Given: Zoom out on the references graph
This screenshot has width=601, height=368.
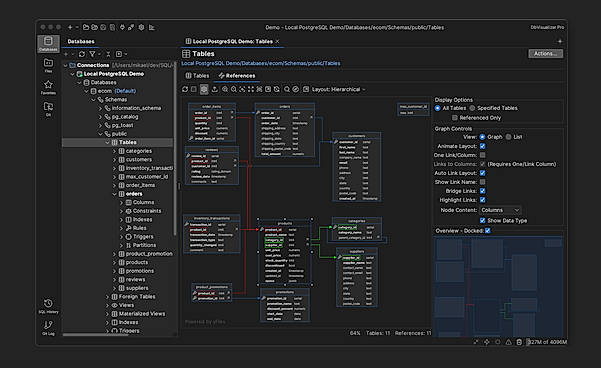Looking at the screenshot, I should pyautogui.click(x=233, y=89).
